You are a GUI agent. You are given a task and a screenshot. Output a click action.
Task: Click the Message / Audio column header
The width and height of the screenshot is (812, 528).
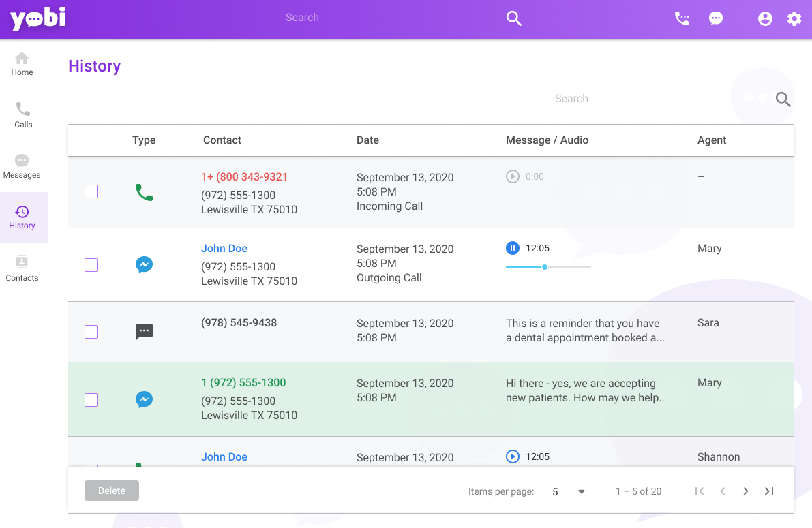coord(547,140)
